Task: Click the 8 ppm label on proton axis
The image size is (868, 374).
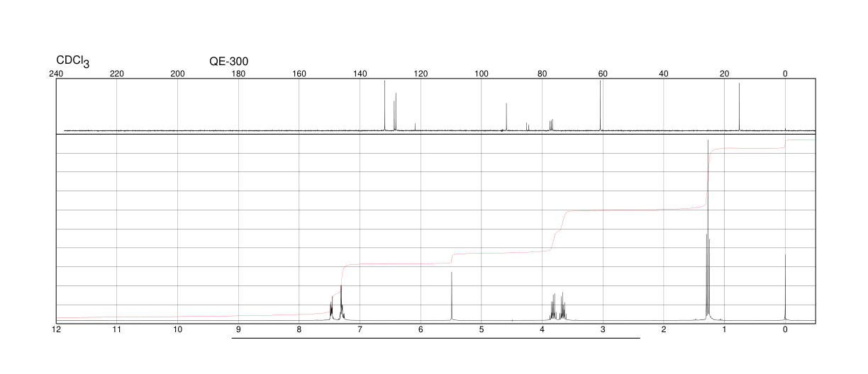Action: click(299, 330)
